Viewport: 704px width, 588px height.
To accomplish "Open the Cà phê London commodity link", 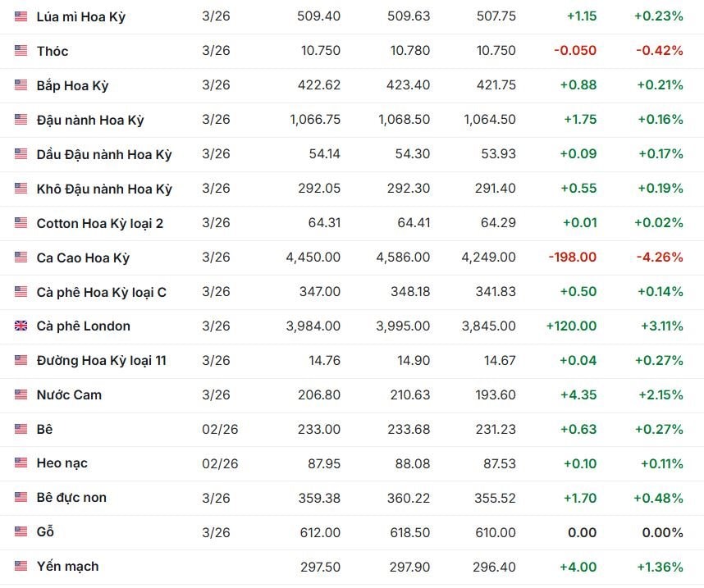I will click(84, 326).
